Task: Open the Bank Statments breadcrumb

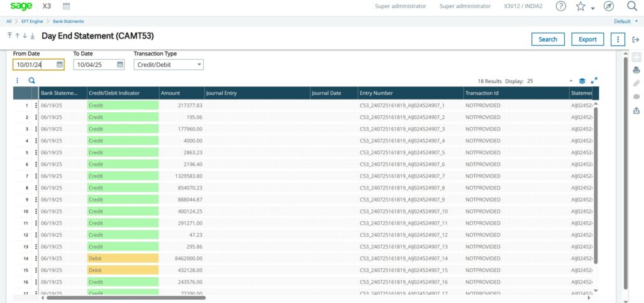Action: click(x=68, y=21)
